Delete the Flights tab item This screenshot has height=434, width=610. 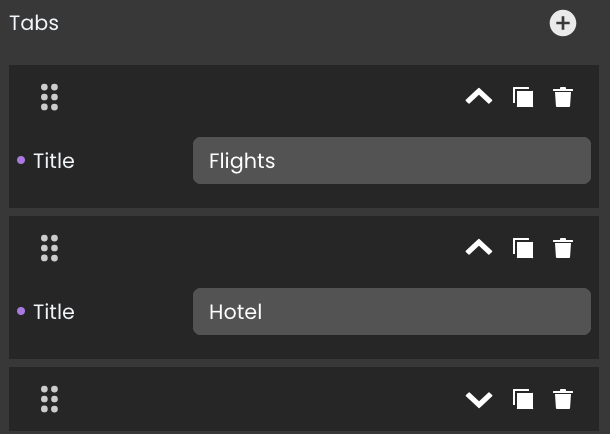coord(563,97)
